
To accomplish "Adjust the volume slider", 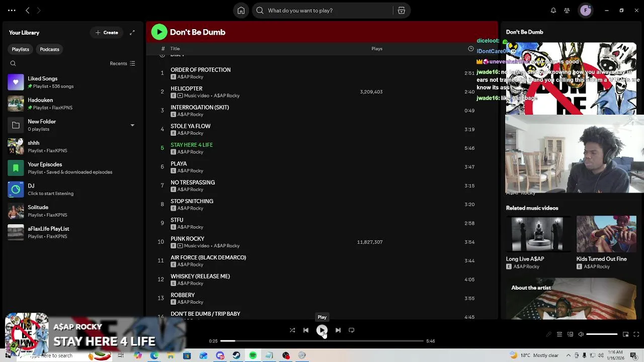I will point(602,334).
